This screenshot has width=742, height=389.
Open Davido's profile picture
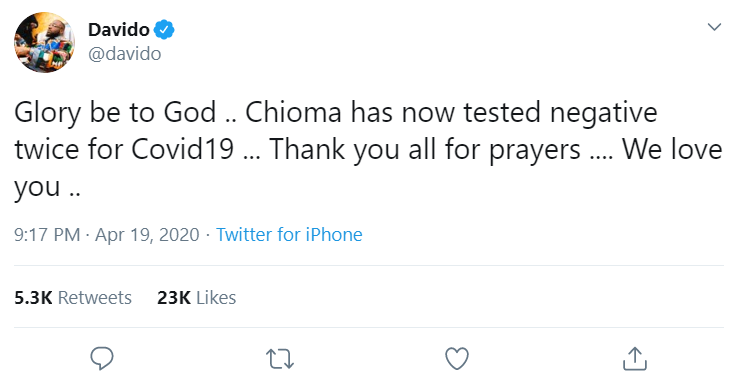pyautogui.click(x=44, y=42)
